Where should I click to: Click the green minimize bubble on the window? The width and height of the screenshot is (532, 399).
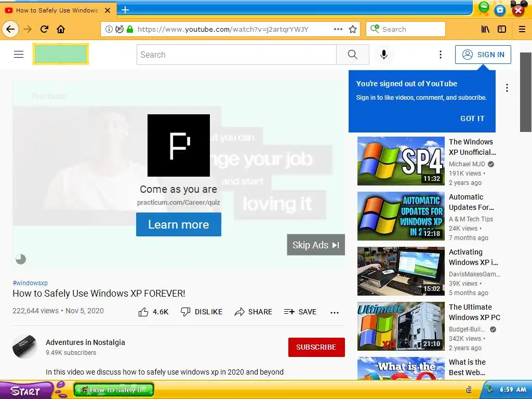[484, 8]
